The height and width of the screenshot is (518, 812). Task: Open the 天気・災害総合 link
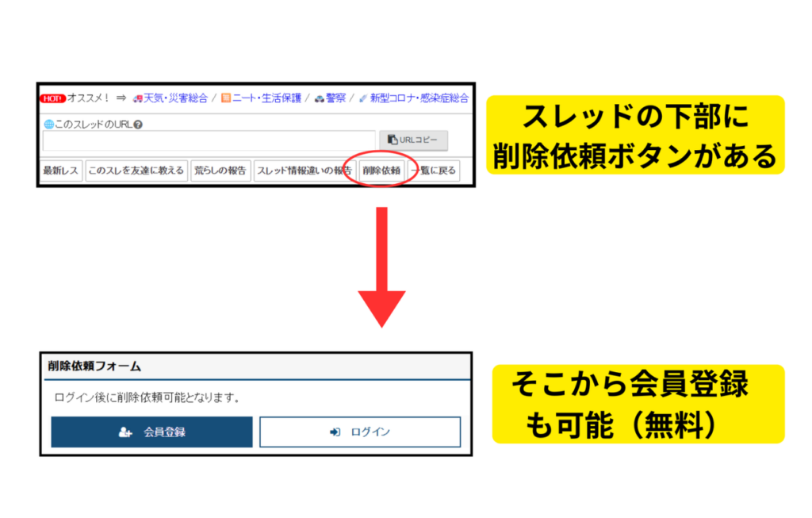pyautogui.click(x=175, y=98)
